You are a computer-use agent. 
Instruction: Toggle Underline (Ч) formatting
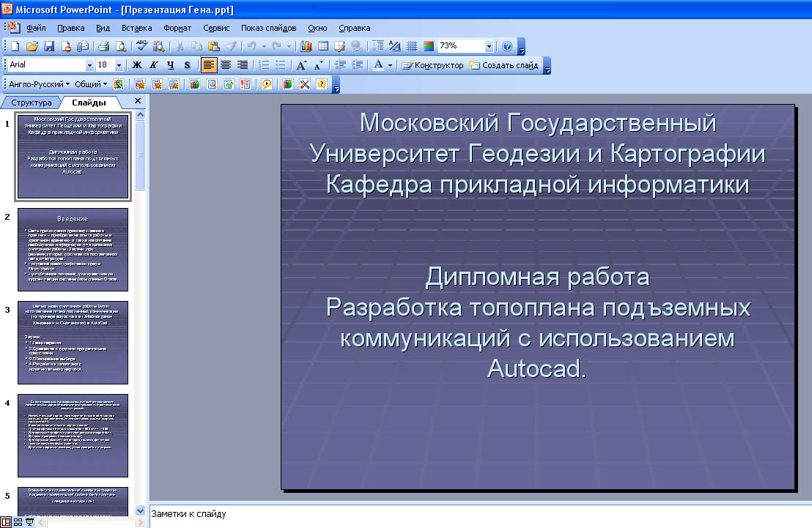(170, 65)
